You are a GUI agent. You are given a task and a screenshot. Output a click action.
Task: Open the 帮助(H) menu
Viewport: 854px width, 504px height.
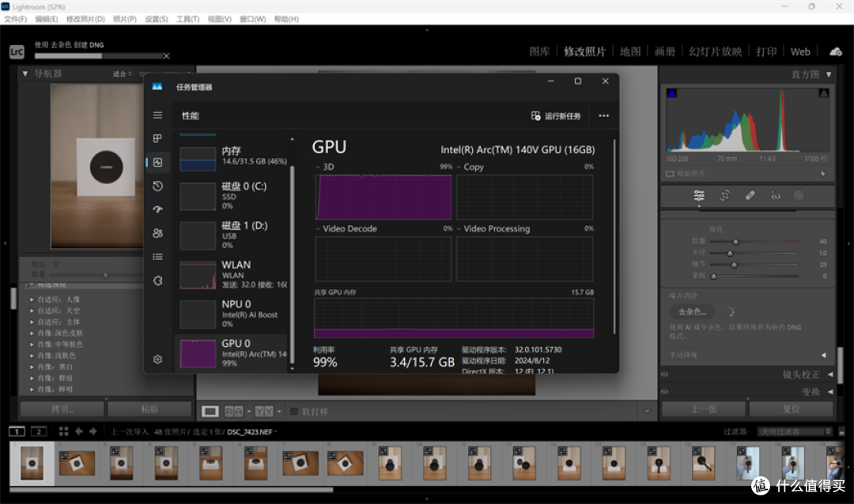pyautogui.click(x=286, y=19)
